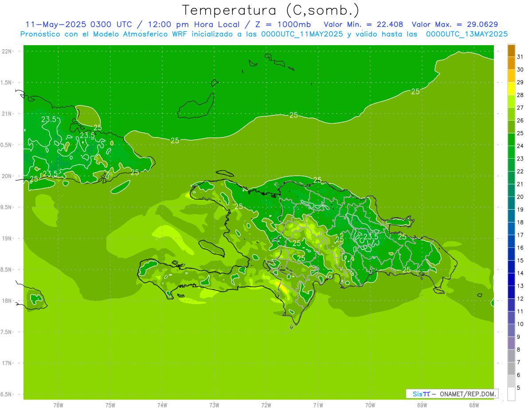The height and width of the screenshot is (411, 532).
Task: Click the "ONAMET/REP.DOM." credit label
Action: [x=468, y=394]
